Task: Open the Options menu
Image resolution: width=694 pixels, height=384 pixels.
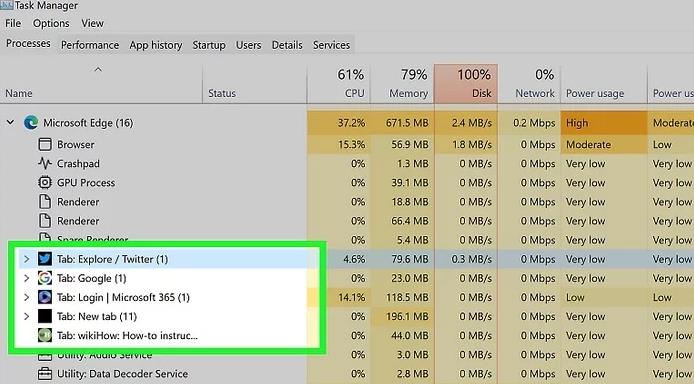Action: 51,23
